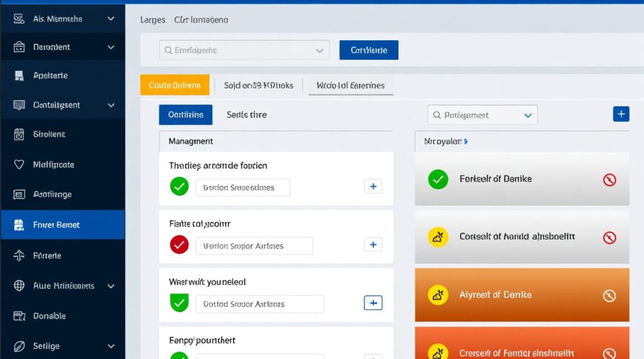The image size is (644, 359).
Task: Expand the Als. Mennnehe sidebar menu
Action: click(111, 19)
